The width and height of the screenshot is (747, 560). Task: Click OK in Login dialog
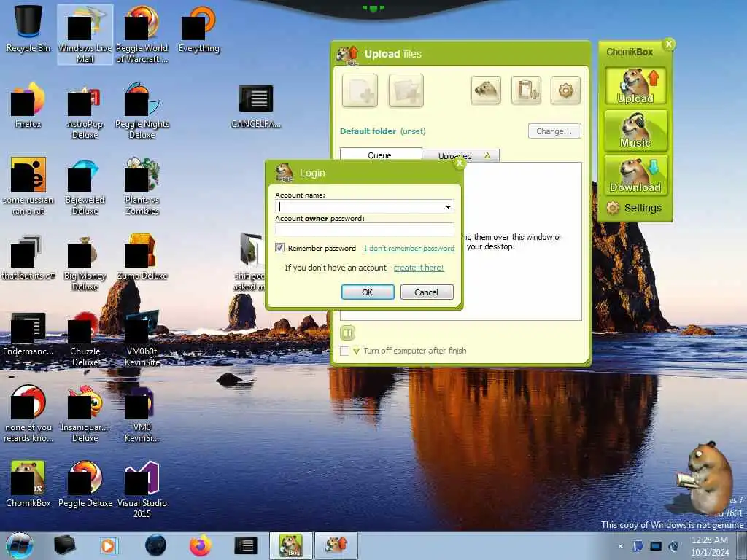[x=368, y=292]
